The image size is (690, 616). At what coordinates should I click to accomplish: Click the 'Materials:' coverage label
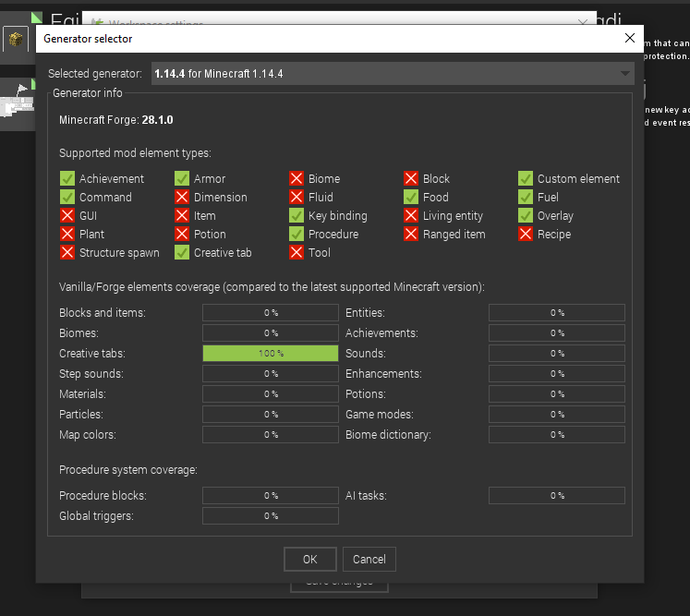[82, 393]
